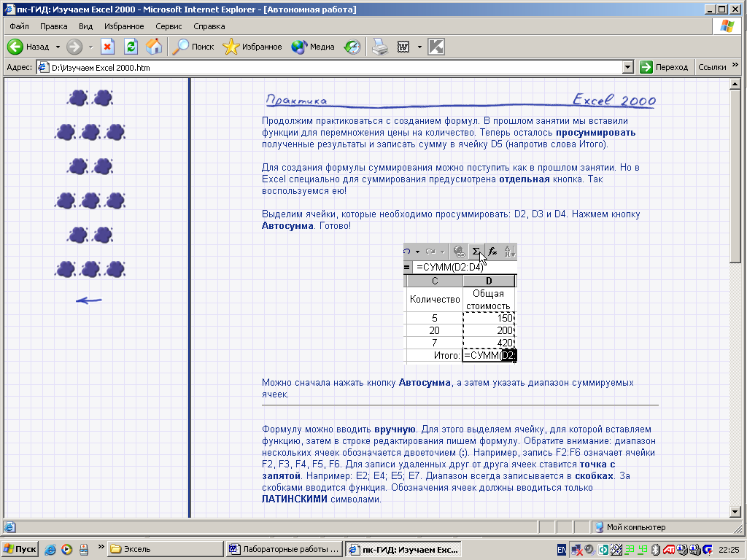The height and width of the screenshot is (560, 747).
Task: Open the Медиа media bar
Action: (313, 47)
